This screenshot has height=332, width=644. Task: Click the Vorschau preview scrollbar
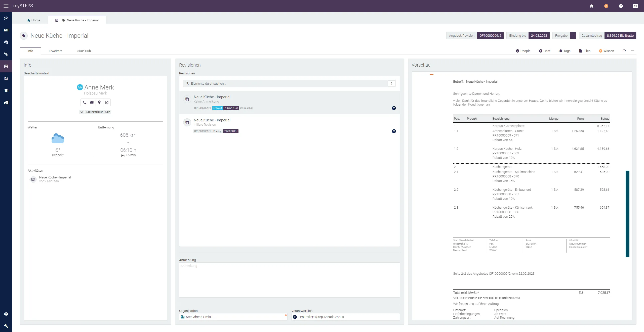(627, 214)
